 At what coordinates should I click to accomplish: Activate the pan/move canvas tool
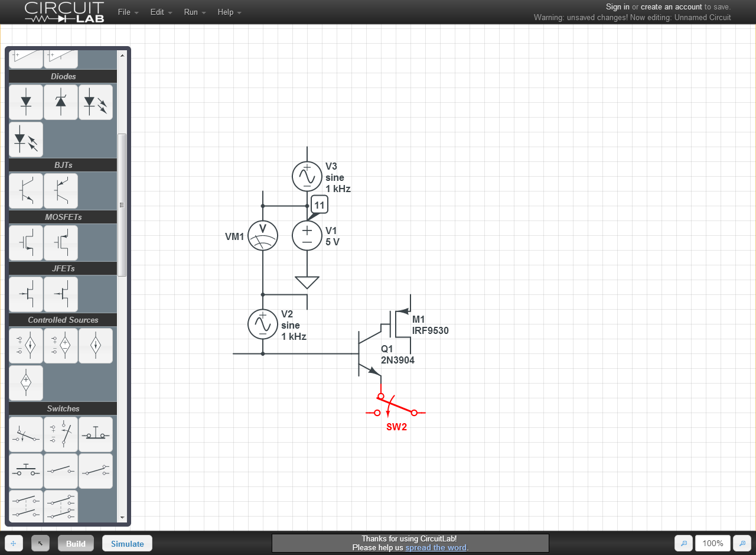pos(14,543)
